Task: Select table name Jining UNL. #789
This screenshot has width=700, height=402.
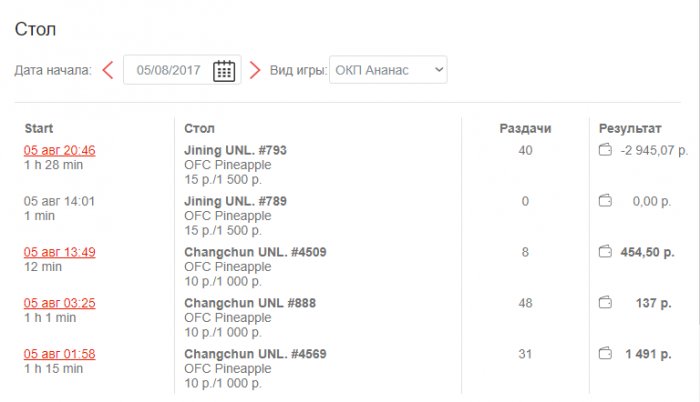Action: pyautogui.click(x=235, y=201)
